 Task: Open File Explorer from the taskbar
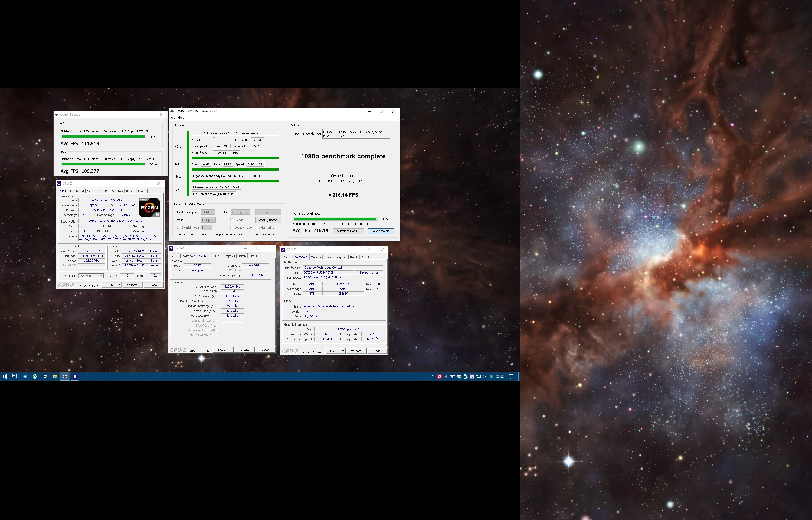point(55,376)
